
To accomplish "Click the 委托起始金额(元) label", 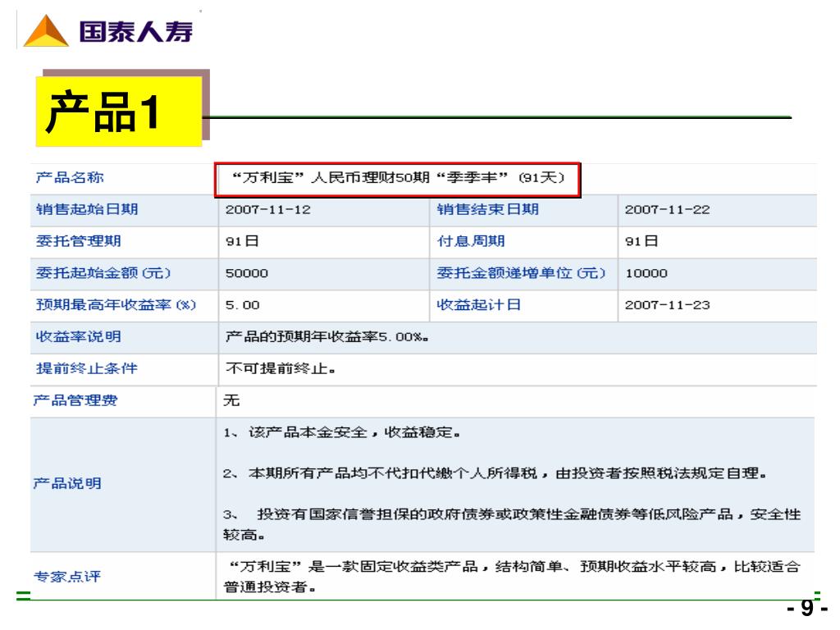I will (103, 272).
